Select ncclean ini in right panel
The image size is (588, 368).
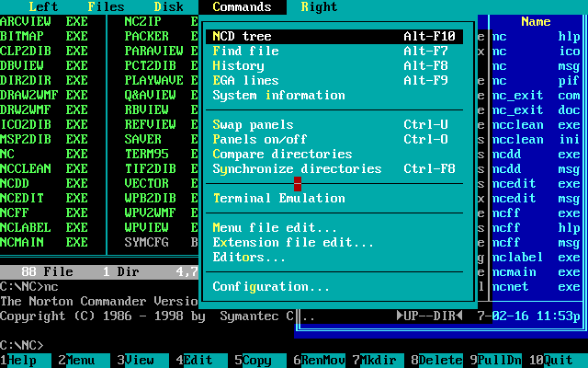tap(536, 140)
